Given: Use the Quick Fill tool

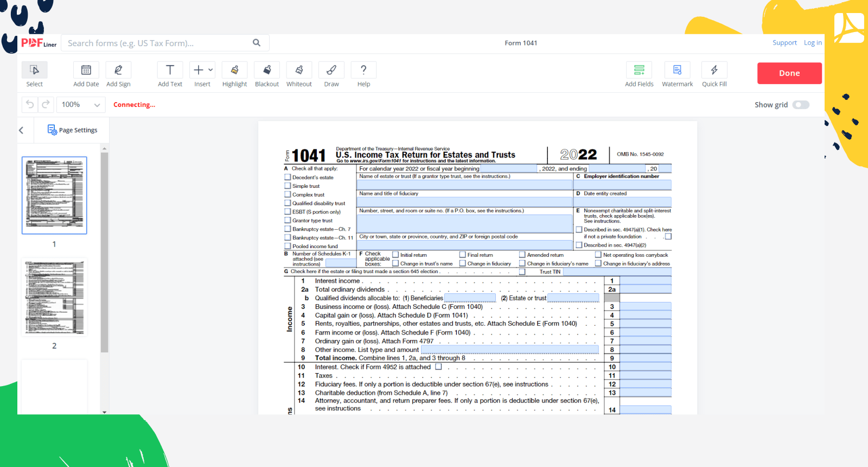Looking at the screenshot, I should (714, 71).
